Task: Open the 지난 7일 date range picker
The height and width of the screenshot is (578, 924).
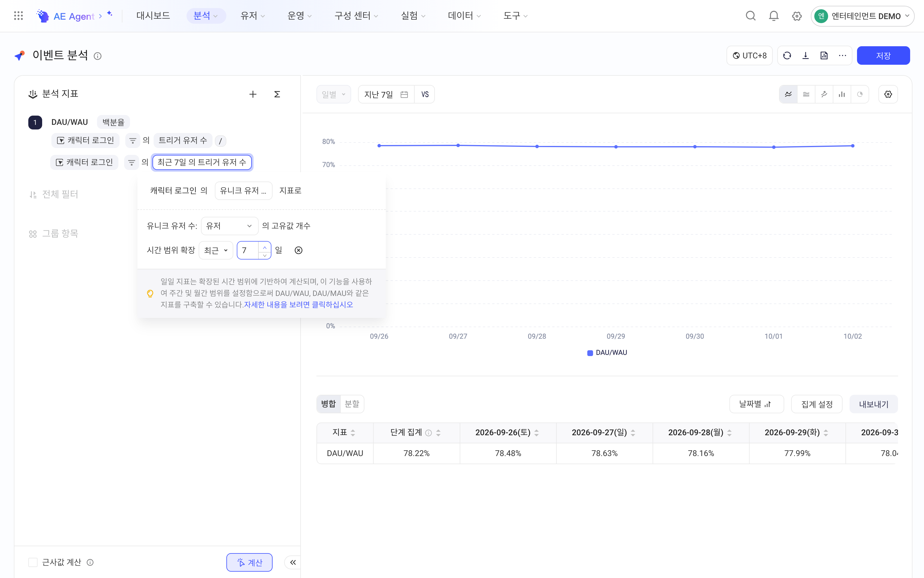Action: 386,95
